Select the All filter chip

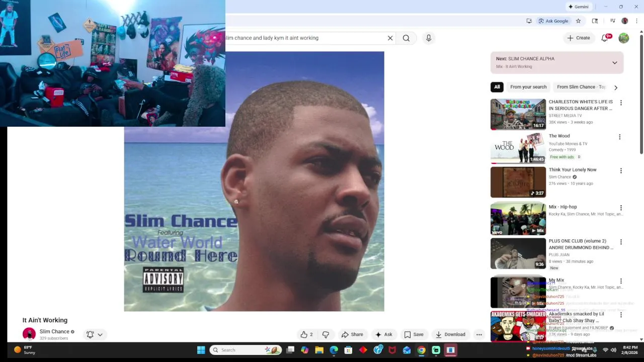pyautogui.click(x=497, y=87)
